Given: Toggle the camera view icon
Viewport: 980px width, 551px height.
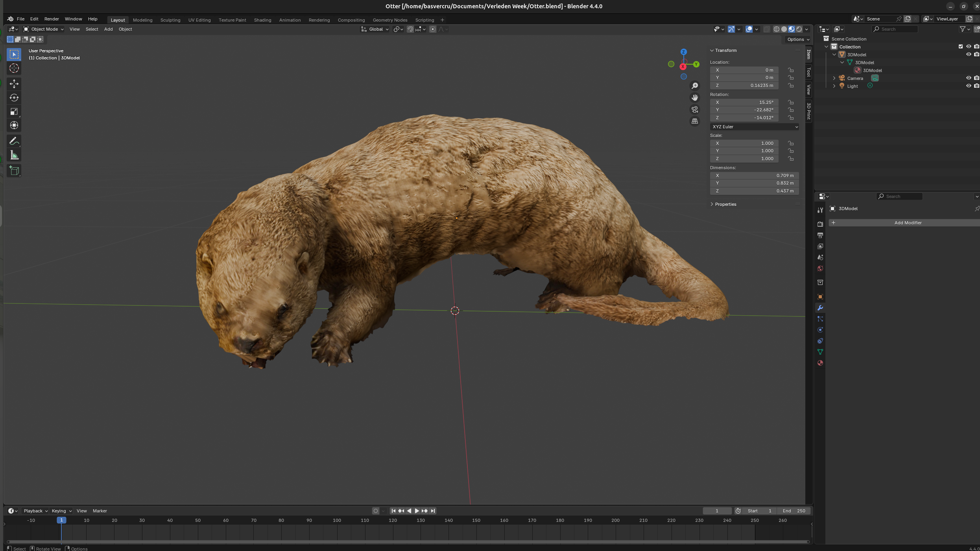Looking at the screenshot, I should tap(695, 109).
